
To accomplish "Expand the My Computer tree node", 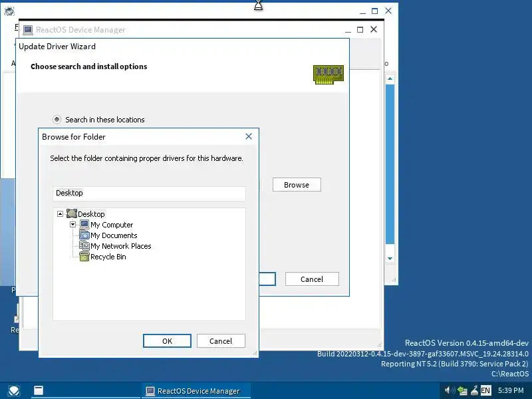I will click(x=72, y=225).
